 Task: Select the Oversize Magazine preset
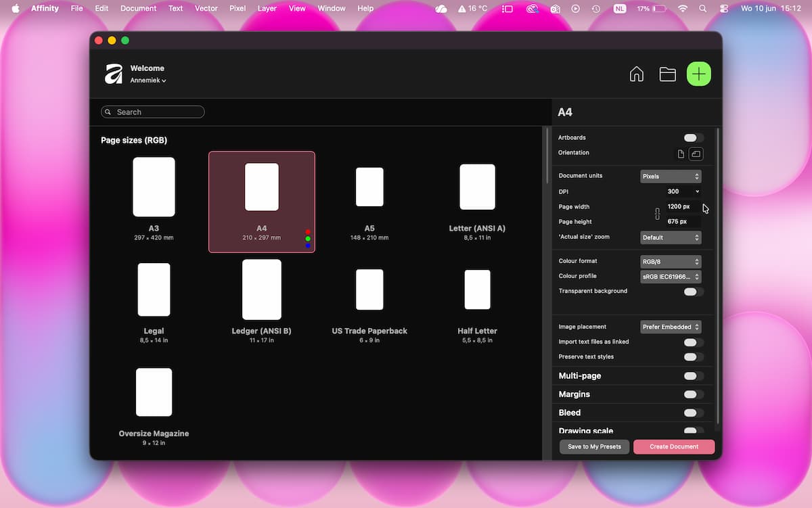point(154,406)
